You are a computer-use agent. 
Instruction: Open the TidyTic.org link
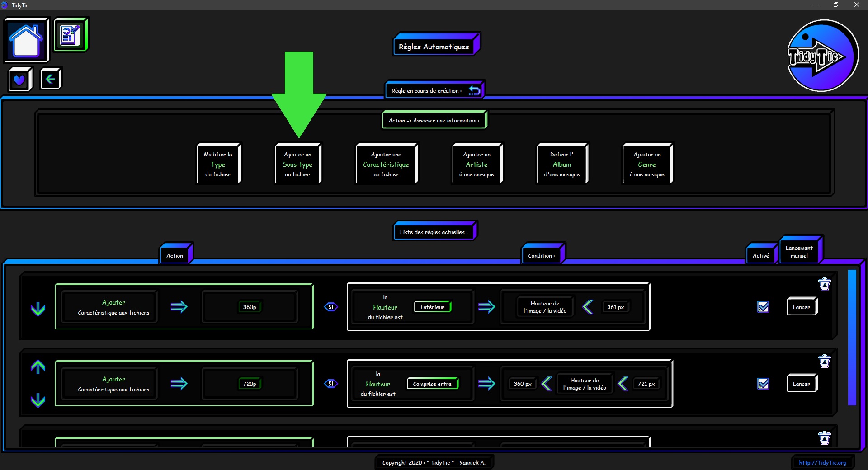[822, 462]
